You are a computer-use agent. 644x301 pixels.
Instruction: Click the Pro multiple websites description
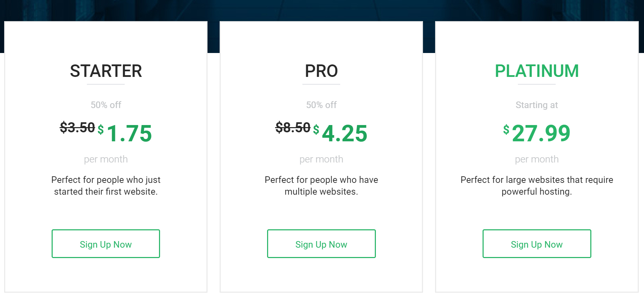(321, 185)
